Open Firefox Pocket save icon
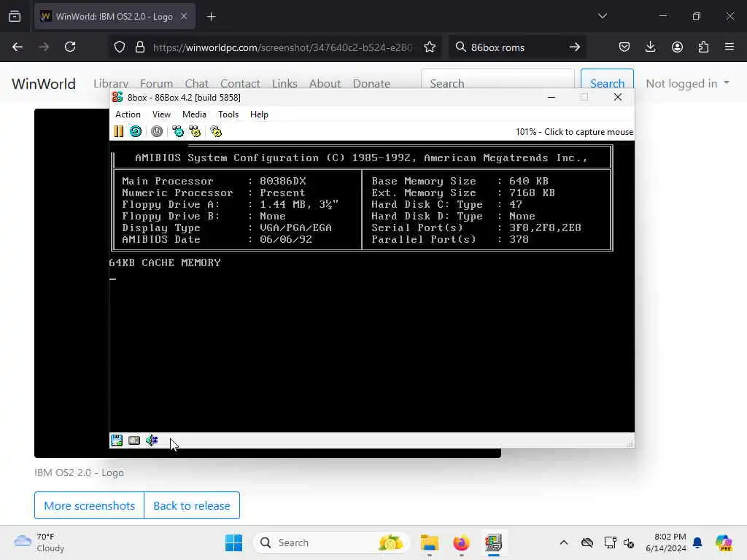The height and width of the screenshot is (560, 747). 624,47
